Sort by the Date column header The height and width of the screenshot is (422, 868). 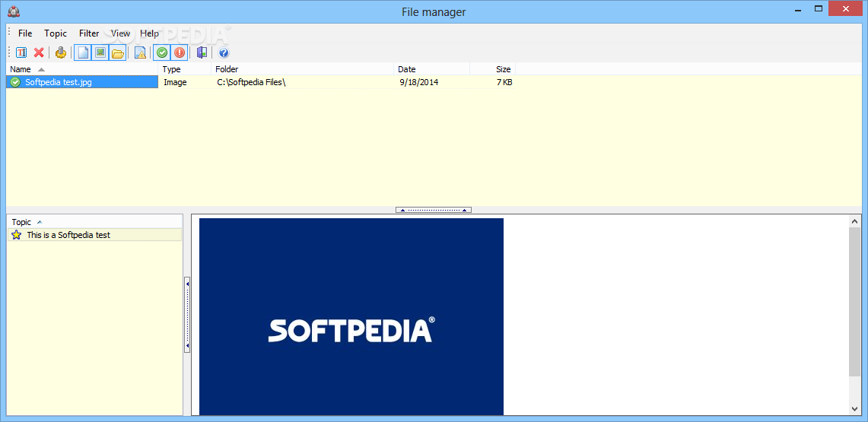coord(432,69)
